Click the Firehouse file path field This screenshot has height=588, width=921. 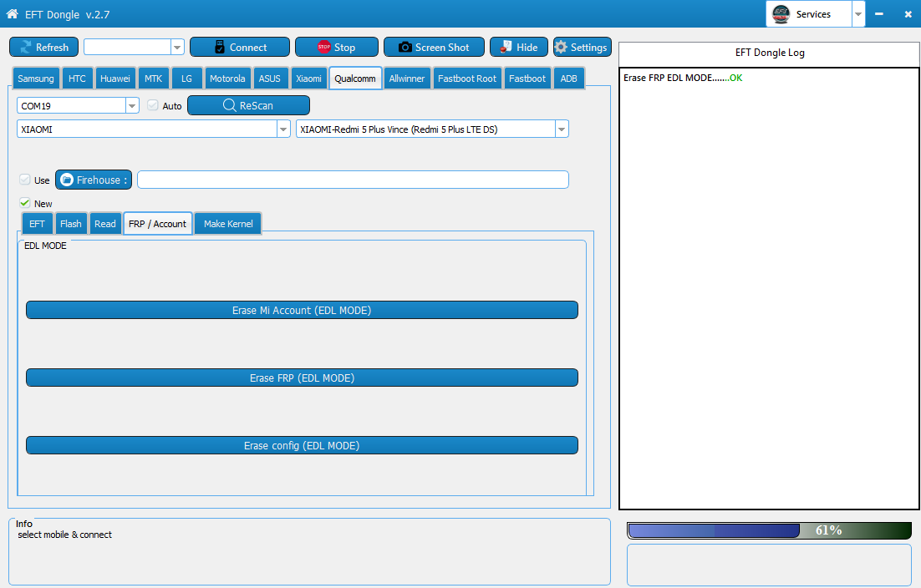click(353, 180)
